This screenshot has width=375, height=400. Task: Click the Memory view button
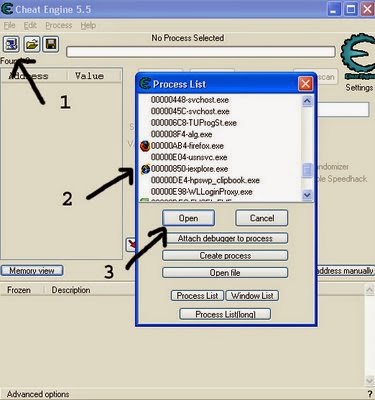(x=32, y=271)
